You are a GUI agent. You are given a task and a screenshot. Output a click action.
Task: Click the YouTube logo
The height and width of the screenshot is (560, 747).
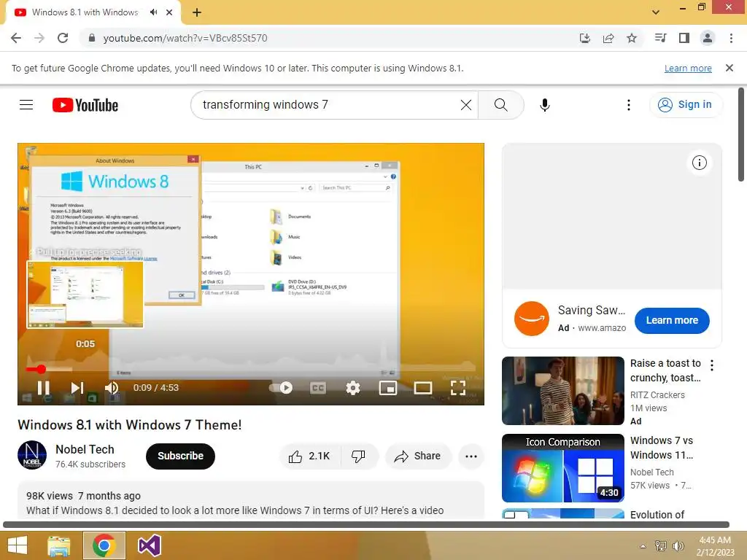(x=85, y=105)
